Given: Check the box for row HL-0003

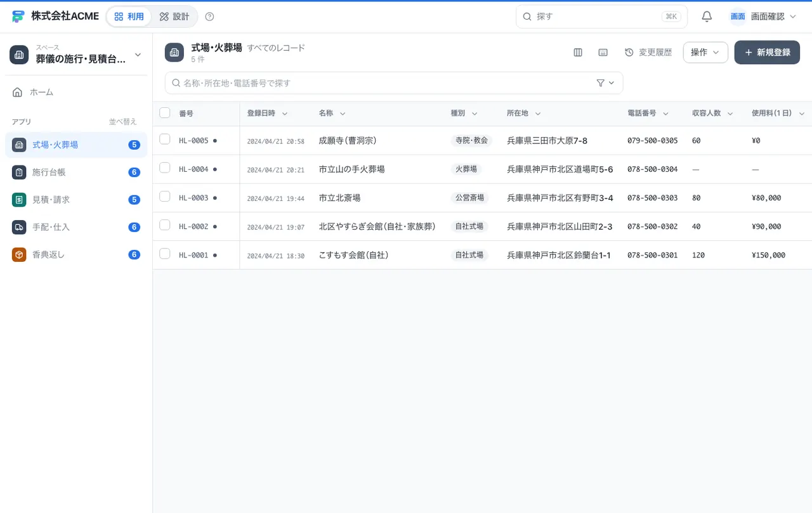Looking at the screenshot, I should pos(165,196).
